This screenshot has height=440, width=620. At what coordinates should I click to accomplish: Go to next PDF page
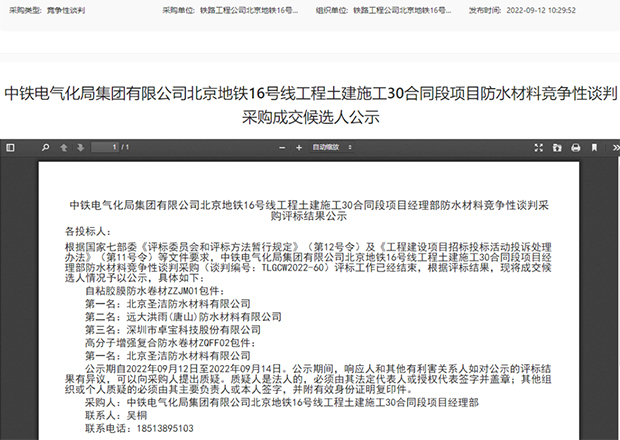[81, 148]
